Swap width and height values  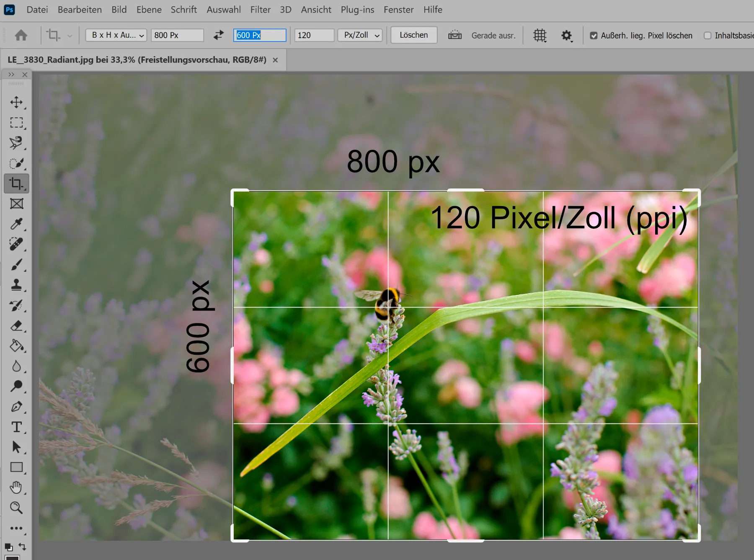tap(218, 36)
